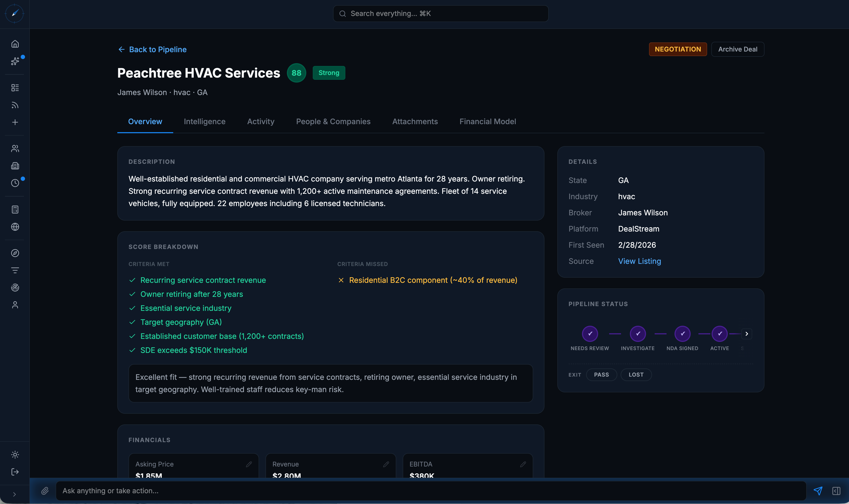849x504 pixels.
Task: Open the Home icon in the sidebar
Action: 15,44
